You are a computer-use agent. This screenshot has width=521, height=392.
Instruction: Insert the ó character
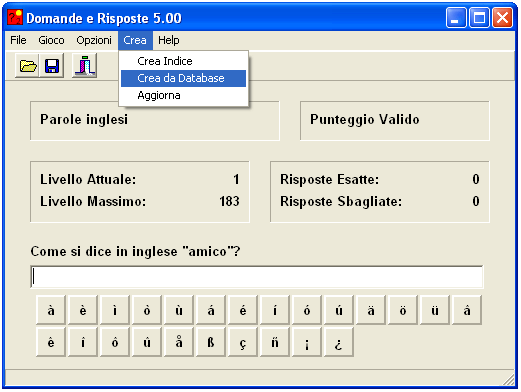(307, 310)
